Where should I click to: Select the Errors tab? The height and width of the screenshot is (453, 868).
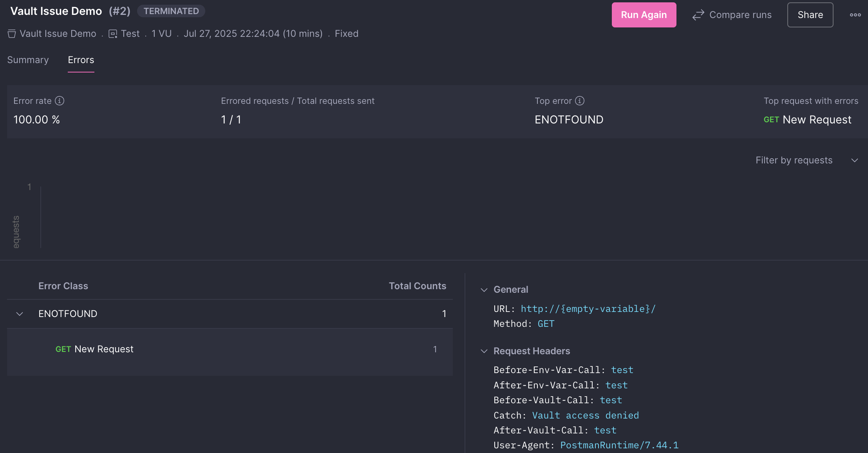(x=81, y=60)
